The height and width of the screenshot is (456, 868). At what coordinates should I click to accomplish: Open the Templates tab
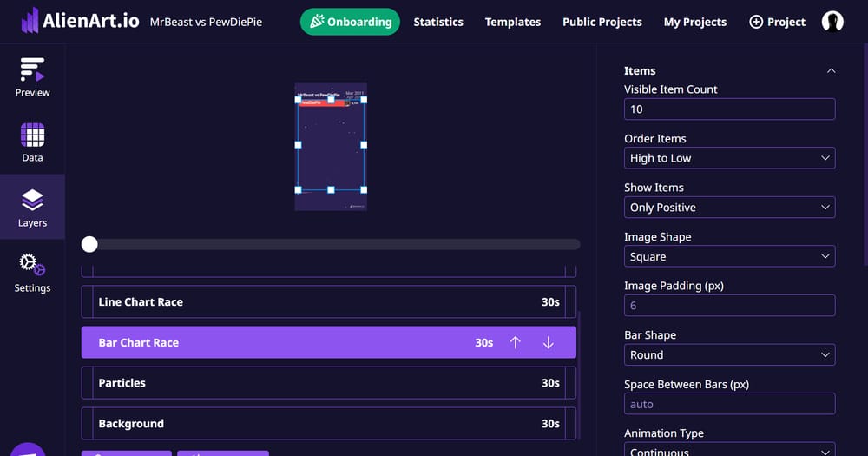[512, 22]
